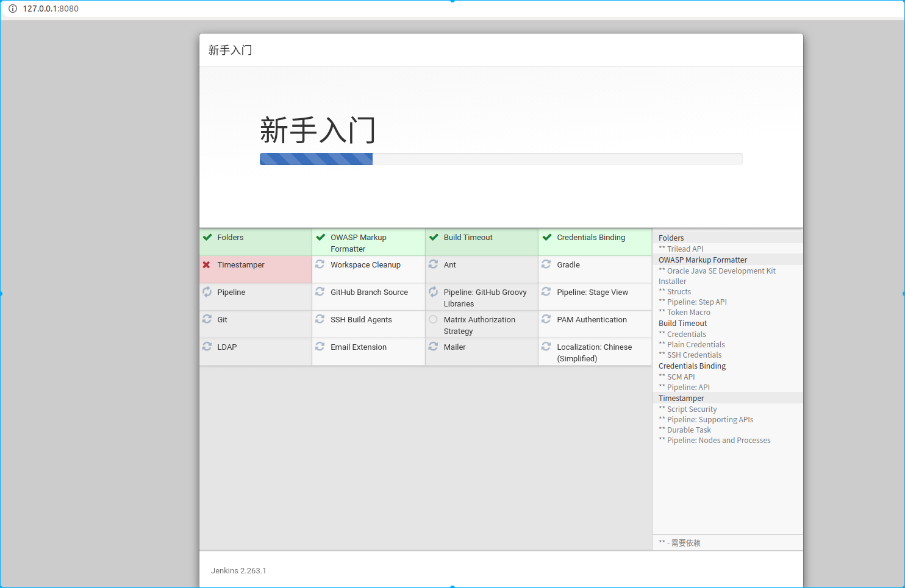Click the checkmark icon beside Credentials Binding
Viewport: 905px width, 588px height.
click(547, 238)
